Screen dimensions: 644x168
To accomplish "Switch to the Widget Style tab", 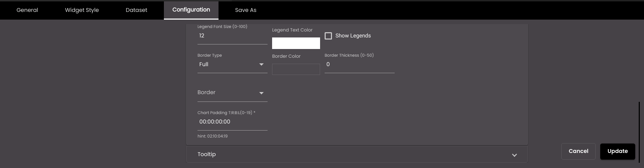I will (x=82, y=10).
